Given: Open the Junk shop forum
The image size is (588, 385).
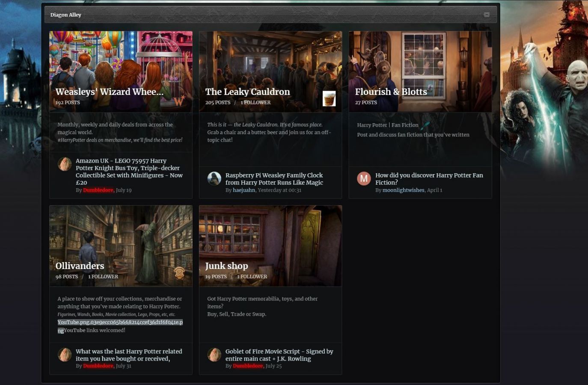Looking at the screenshot, I should tap(226, 266).
